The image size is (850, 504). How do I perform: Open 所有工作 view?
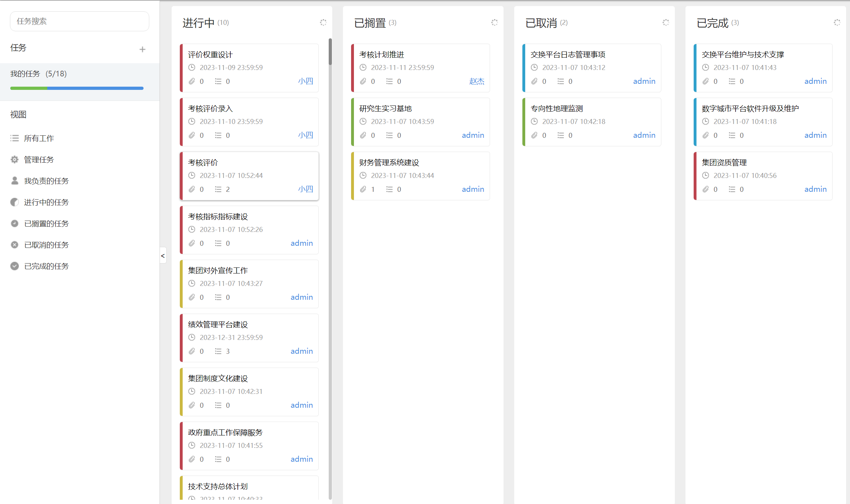click(x=39, y=138)
